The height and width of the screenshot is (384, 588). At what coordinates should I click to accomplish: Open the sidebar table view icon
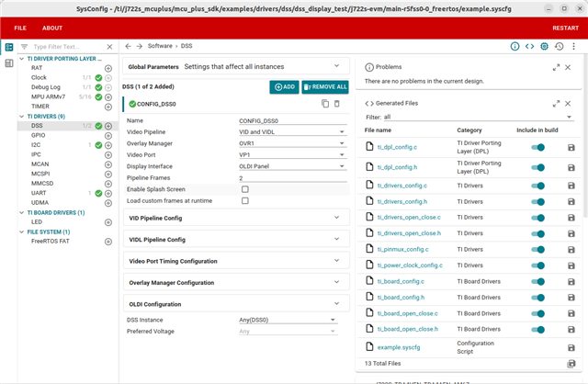click(9, 63)
